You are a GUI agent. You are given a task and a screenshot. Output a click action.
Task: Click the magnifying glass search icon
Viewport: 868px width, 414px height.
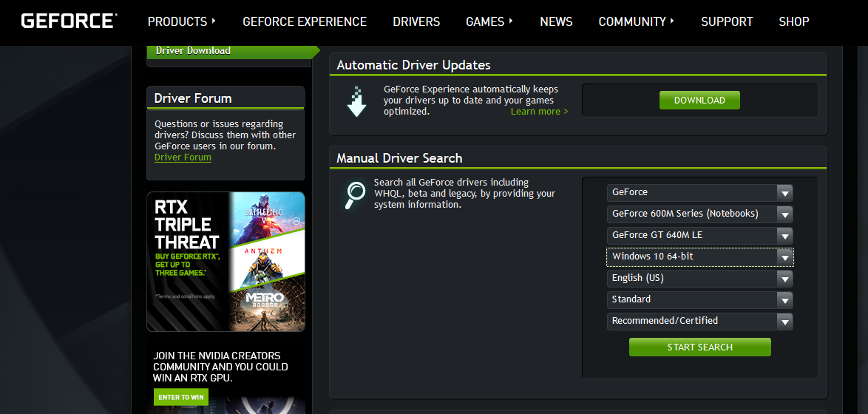click(354, 195)
